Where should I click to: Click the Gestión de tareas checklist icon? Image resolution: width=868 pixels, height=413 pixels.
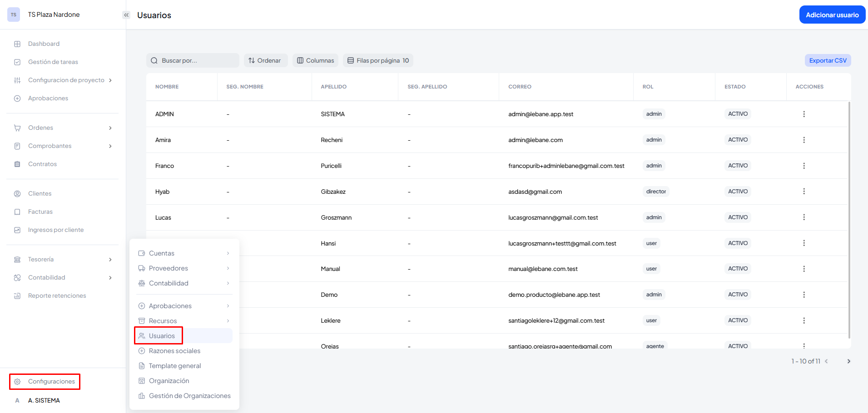17,62
